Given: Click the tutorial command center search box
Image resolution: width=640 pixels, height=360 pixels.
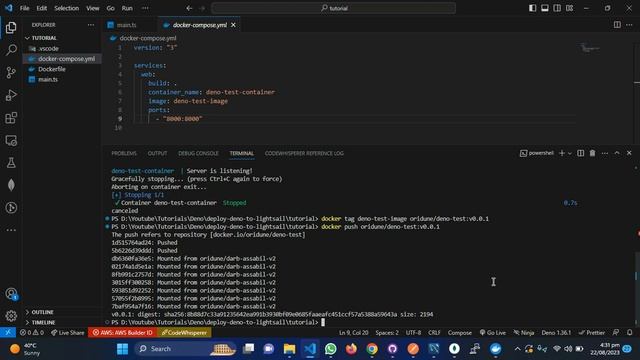Looking at the screenshot, I should coord(333,8).
